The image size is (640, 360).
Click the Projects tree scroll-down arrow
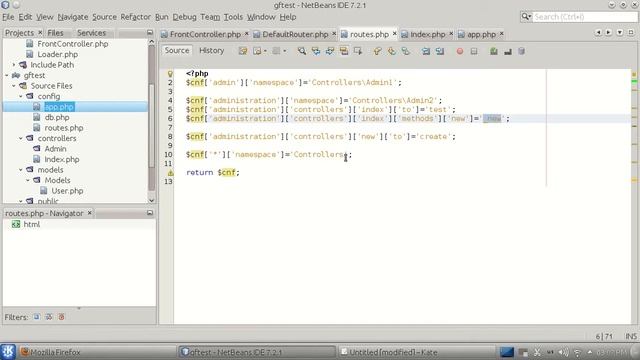[x=151, y=200]
